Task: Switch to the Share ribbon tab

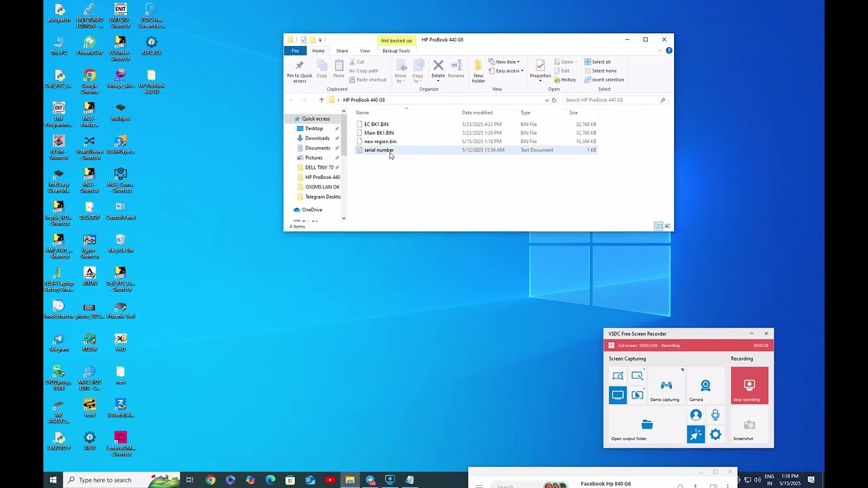Action: (342, 51)
